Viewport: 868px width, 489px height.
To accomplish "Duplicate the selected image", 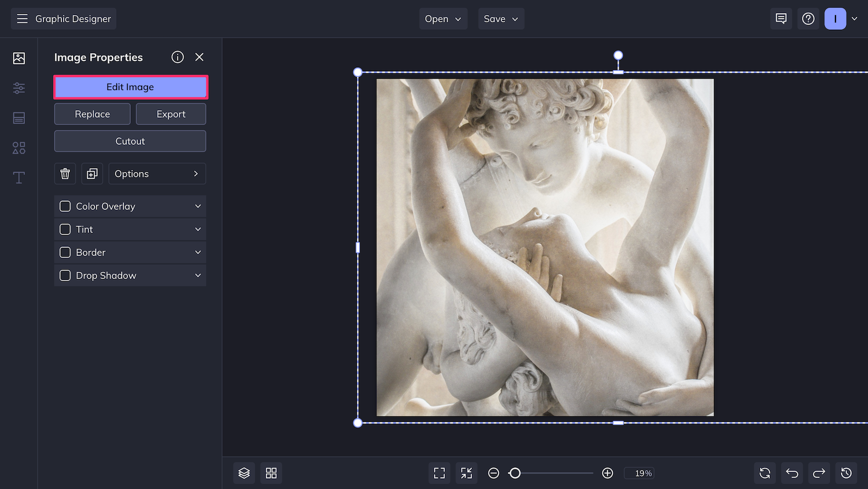I will click(92, 174).
